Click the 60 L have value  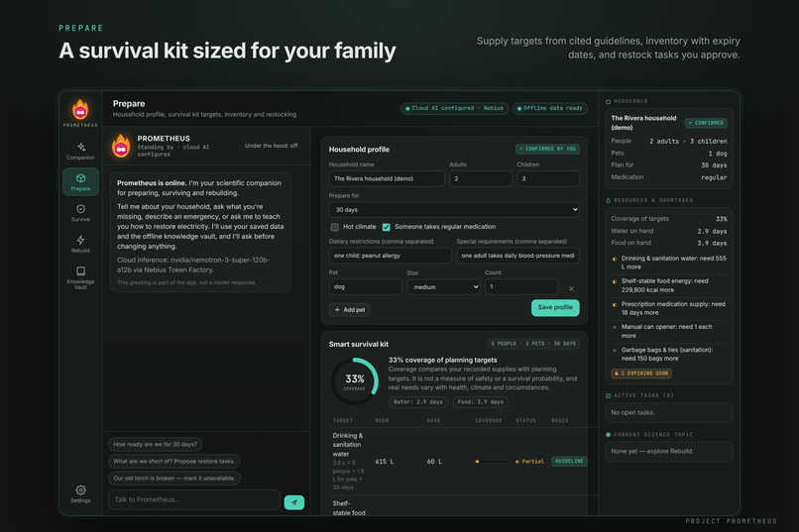(x=434, y=462)
